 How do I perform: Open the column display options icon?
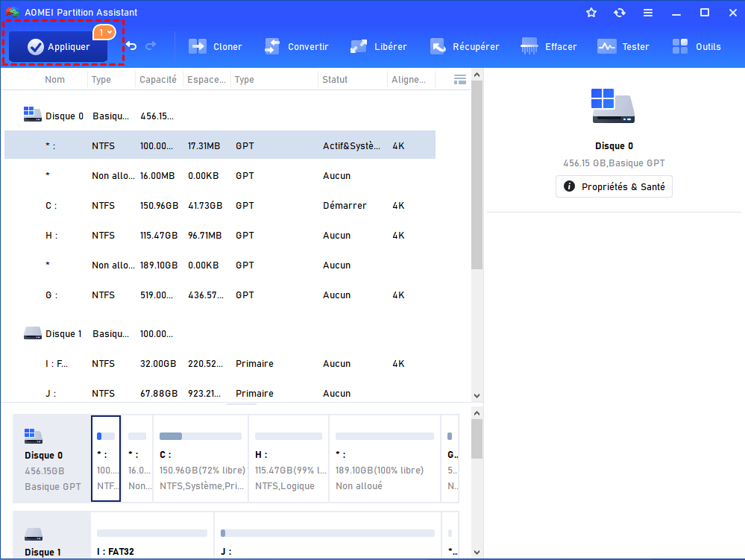[460, 80]
